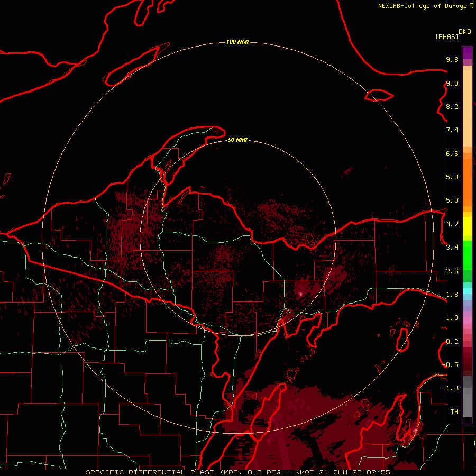The width and height of the screenshot is (476, 476).
Task: Click the gray segment of the color bar
Action: 467,397
